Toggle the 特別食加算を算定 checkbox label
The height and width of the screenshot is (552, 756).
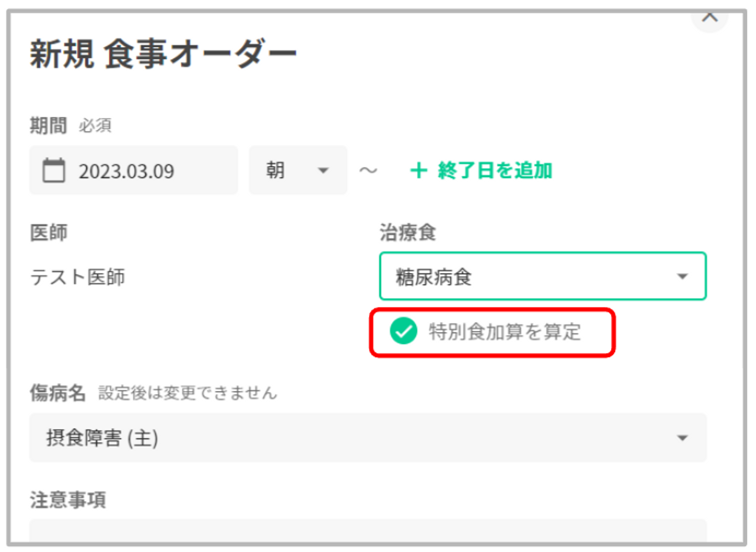coord(504,332)
